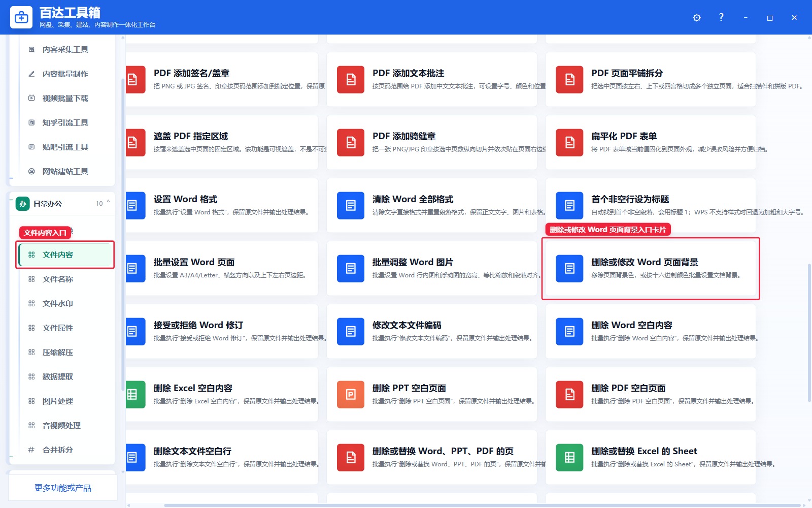
Task: Click the pencil icon beside 内容批量制作
Action: tap(31, 74)
